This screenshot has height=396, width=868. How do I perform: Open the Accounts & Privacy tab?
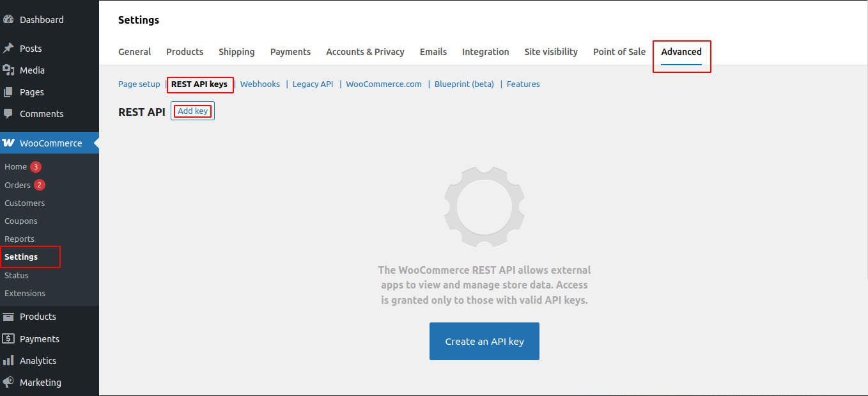(365, 52)
